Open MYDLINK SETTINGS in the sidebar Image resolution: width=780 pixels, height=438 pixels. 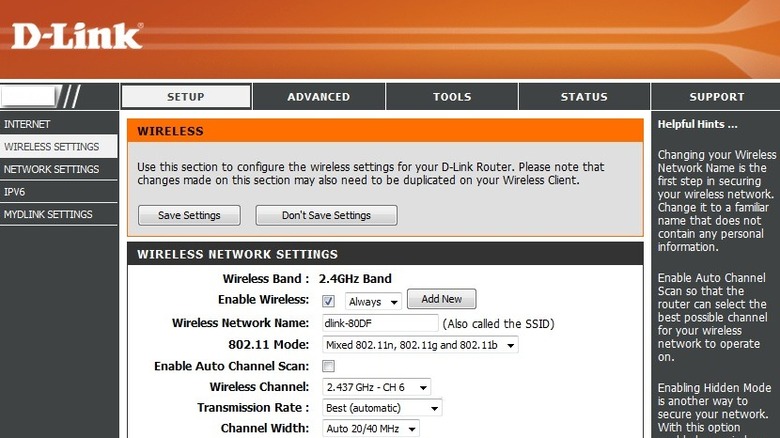tap(59, 214)
